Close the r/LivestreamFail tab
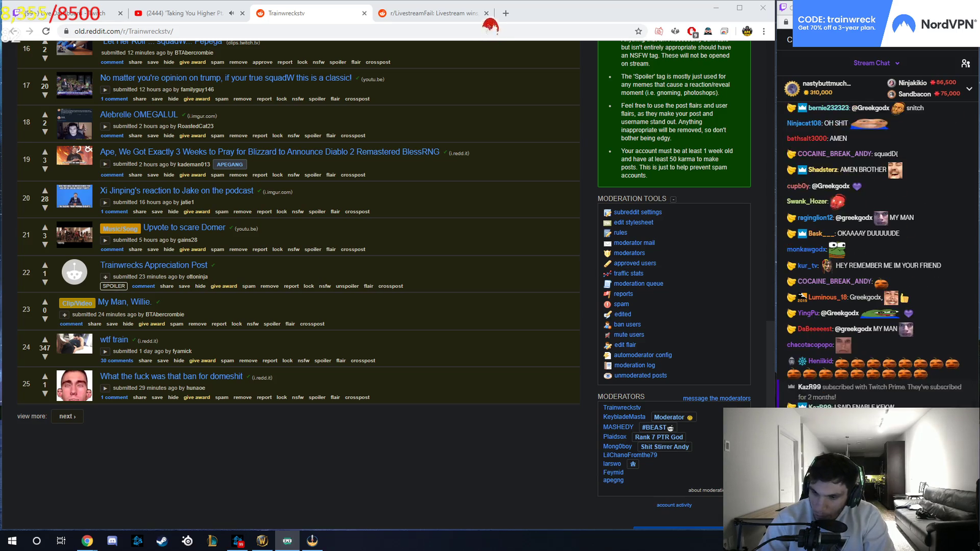980x551 pixels. coord(486,13)
